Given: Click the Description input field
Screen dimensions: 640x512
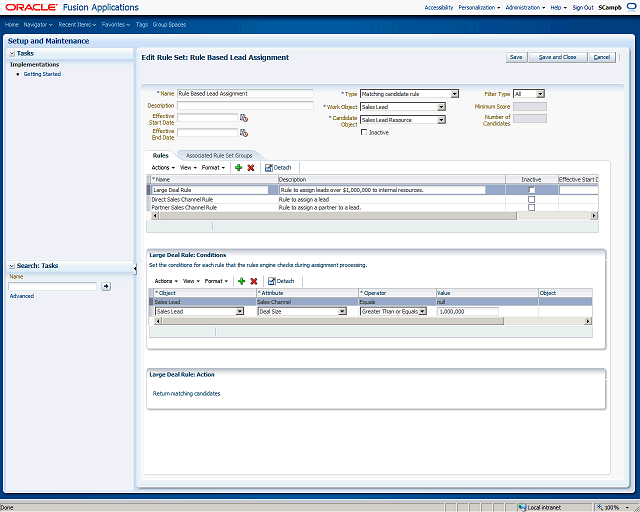Looking at the screenshot, I should coord(245,105).
